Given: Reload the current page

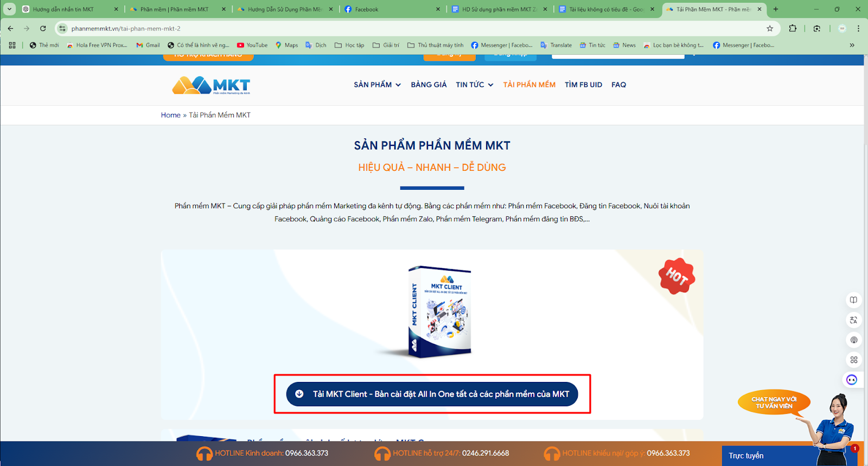Looking at the screenshot, I should 43,28.
